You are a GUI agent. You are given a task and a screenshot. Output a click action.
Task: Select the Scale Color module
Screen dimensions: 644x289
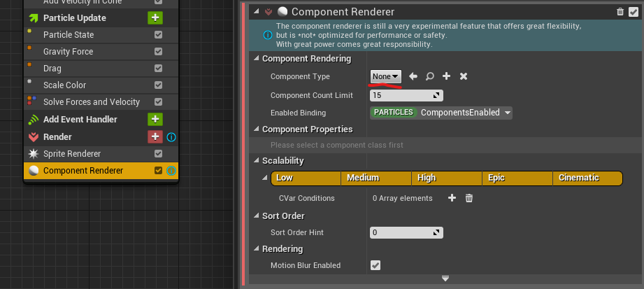click(x=101, y=85)
